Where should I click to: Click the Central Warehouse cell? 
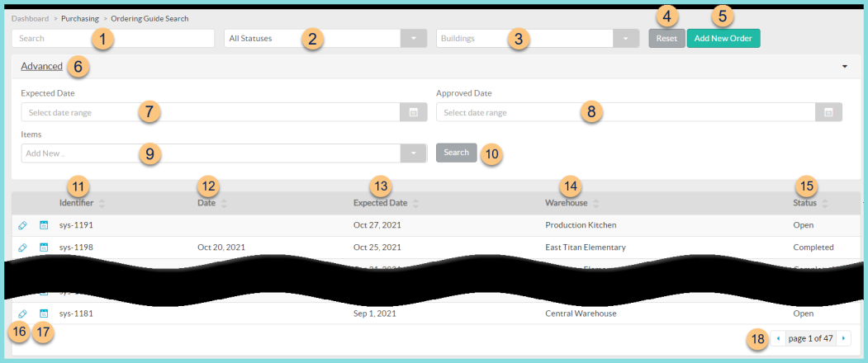(x=581, y=313)
